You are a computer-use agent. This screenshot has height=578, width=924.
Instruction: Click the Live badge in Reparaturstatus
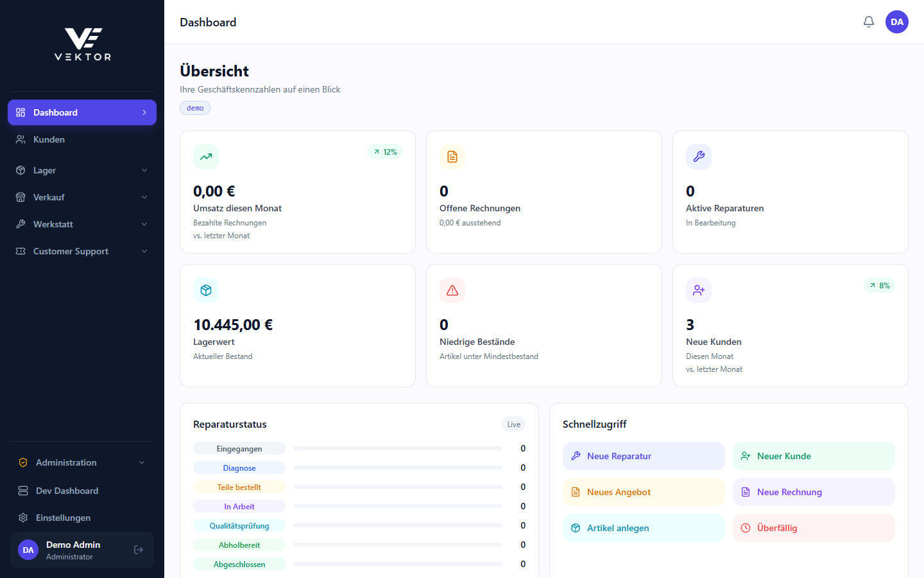pos(514,424)
